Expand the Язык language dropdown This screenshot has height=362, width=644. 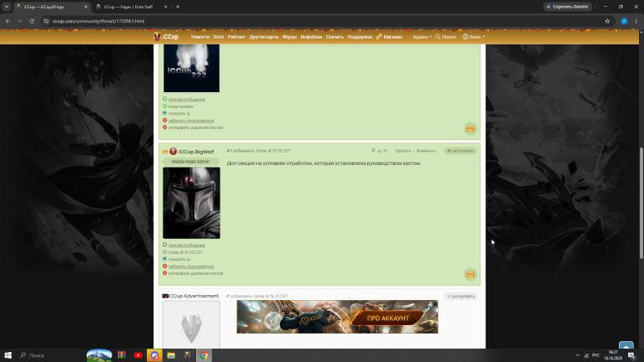[474, 37]
